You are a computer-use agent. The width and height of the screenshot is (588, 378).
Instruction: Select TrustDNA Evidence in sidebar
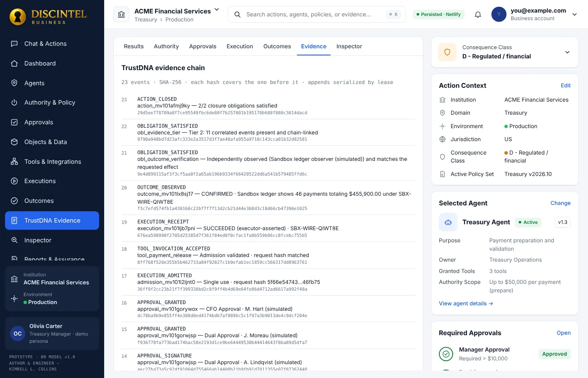pos(52,220)
